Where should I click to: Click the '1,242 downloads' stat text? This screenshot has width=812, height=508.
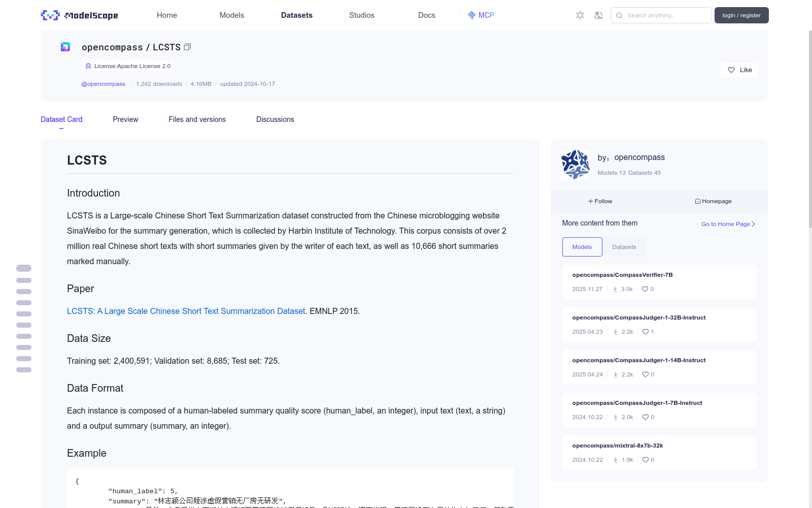tap(159, 84)
